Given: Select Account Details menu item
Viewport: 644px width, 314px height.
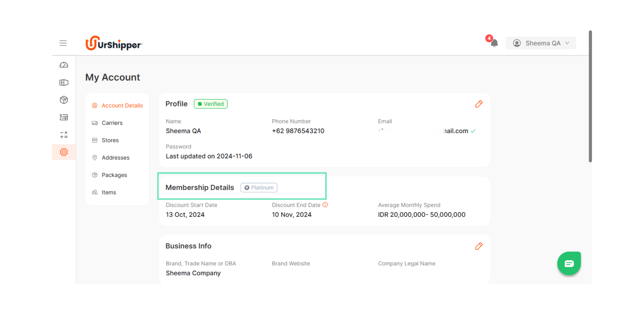Looking at the screenshot, I should tap(122, 106).
